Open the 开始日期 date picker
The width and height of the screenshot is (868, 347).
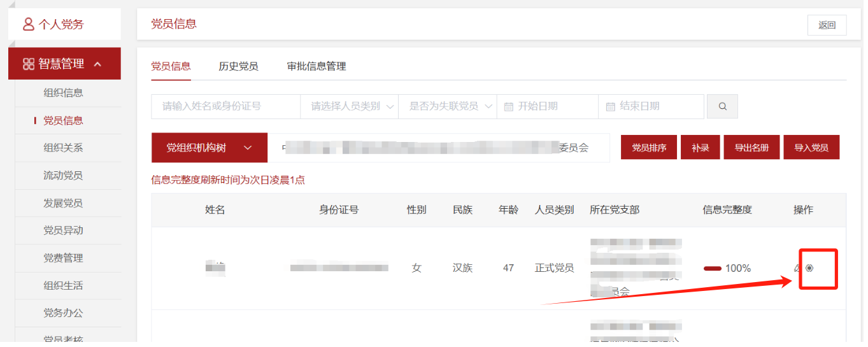pos(547,106)
